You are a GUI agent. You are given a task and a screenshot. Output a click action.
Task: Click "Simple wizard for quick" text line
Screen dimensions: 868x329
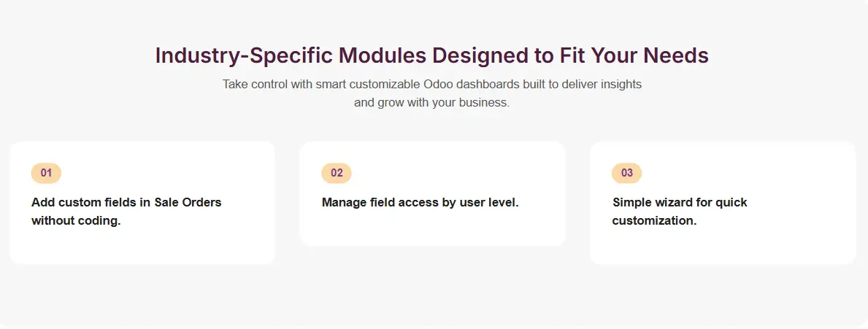coord(680,202)
